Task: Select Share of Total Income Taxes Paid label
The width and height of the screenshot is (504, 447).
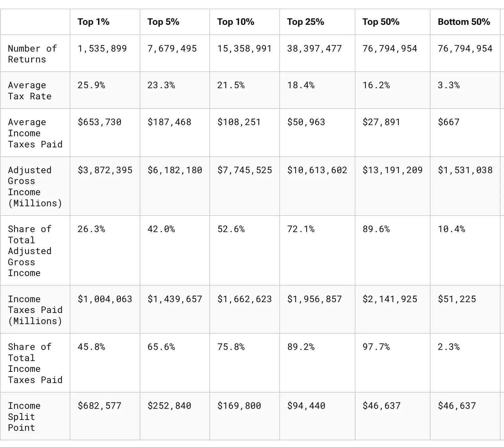Action: click(x=35, y=363)
